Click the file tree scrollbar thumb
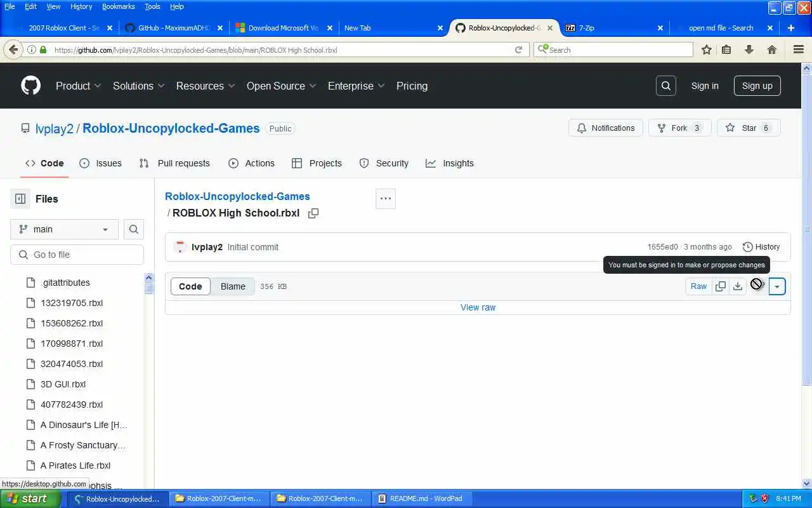This screenshot has width=812, height=508. coord(149,287)
